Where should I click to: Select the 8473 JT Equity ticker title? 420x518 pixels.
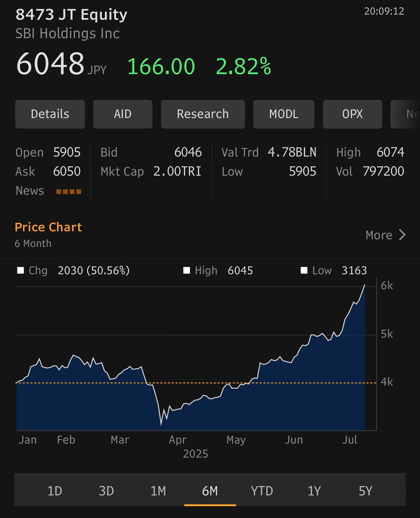72,15
